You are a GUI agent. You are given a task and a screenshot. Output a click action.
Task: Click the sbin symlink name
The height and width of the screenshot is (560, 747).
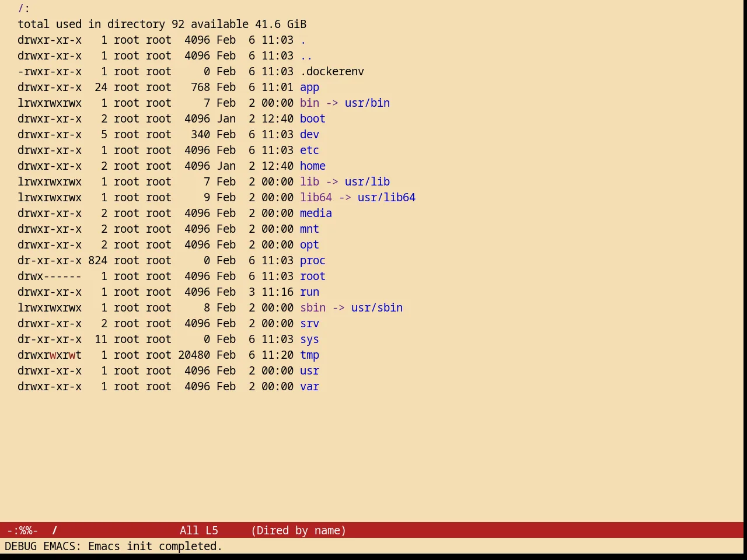click(313, 308)
